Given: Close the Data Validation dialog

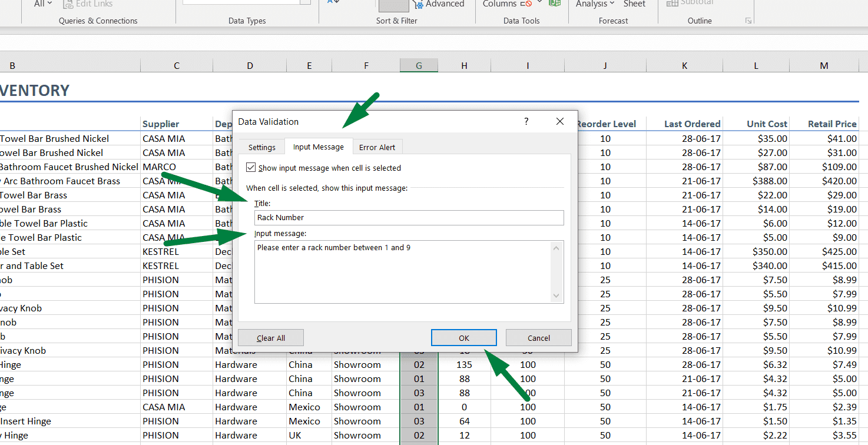Looking at the screenshot, I should click(x=560, y=122).
